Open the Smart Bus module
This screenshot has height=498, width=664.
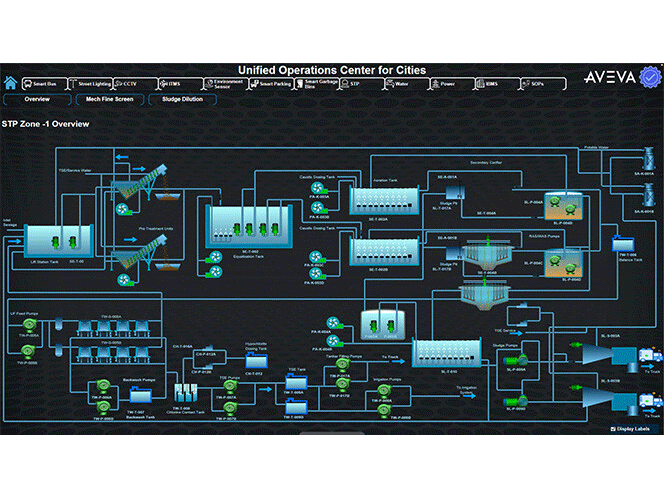pyautogui.click(x=45, y=84)
